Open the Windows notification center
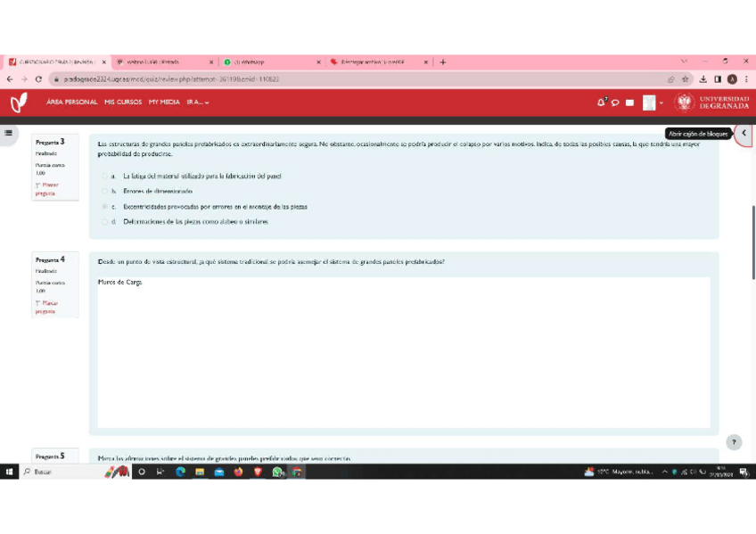 point(744,472)
